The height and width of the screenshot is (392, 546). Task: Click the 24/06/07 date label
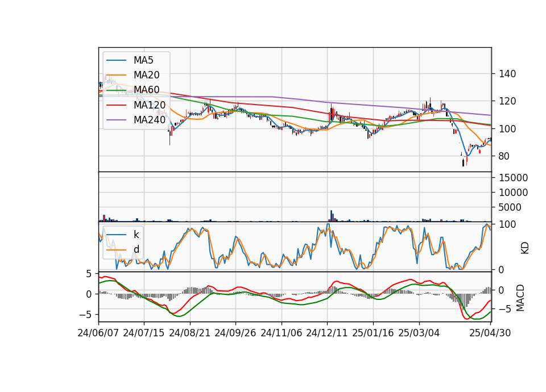tap(98, 333)
